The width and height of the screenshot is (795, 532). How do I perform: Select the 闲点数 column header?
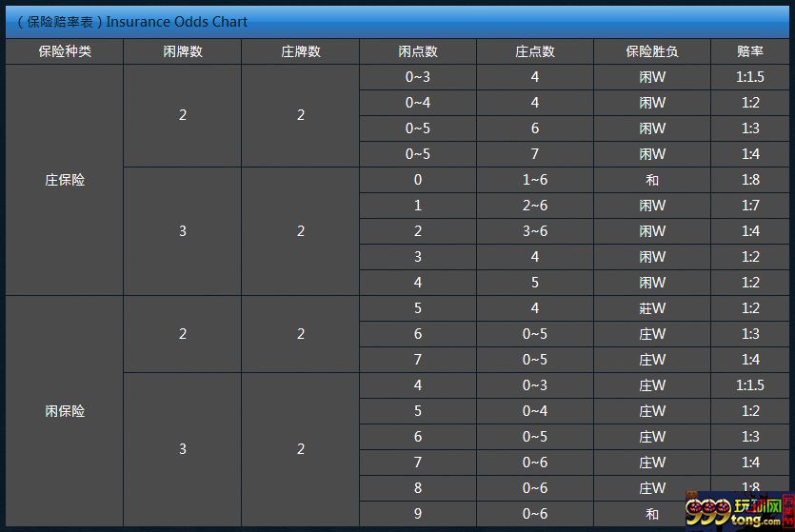pos(418,51)
